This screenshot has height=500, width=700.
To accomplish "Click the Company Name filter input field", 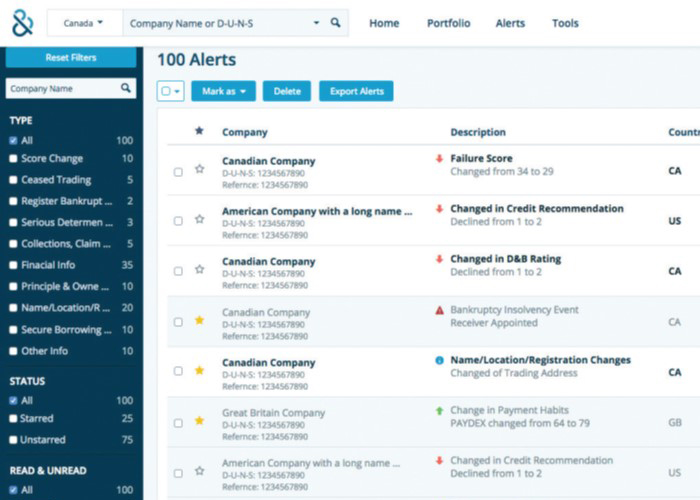I will tap(60, 89).
